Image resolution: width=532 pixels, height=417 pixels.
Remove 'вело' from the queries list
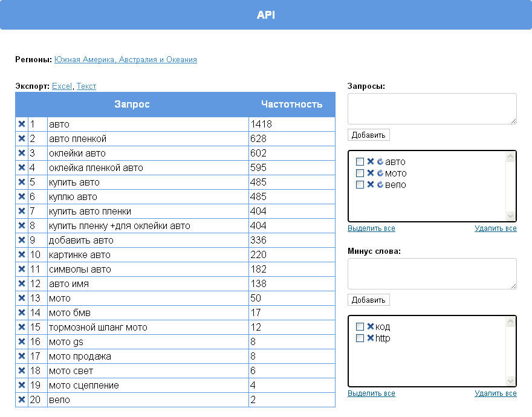(370, 185)
